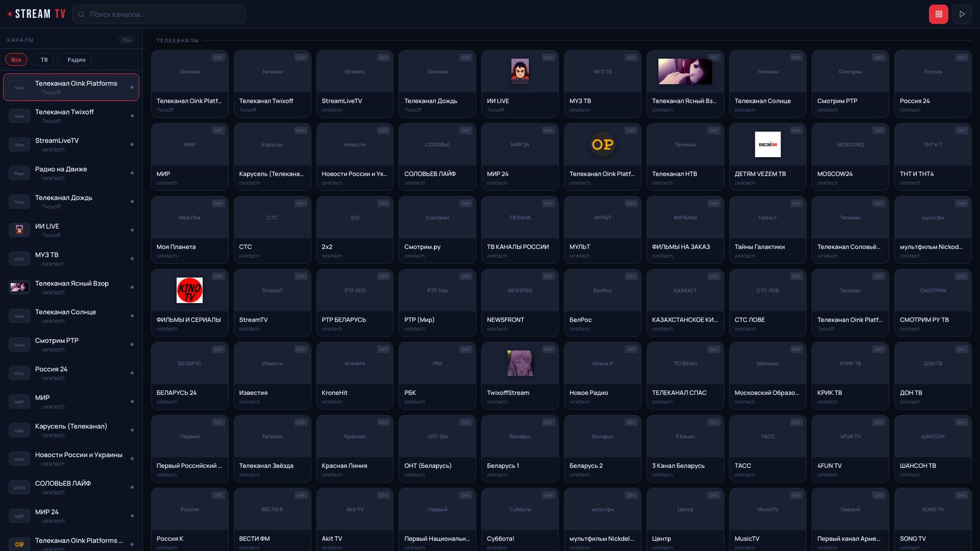This screenshot has height=551, width=980.
Task: Click the status dot next to StreamLiveTV
Action: coord(132,144)
